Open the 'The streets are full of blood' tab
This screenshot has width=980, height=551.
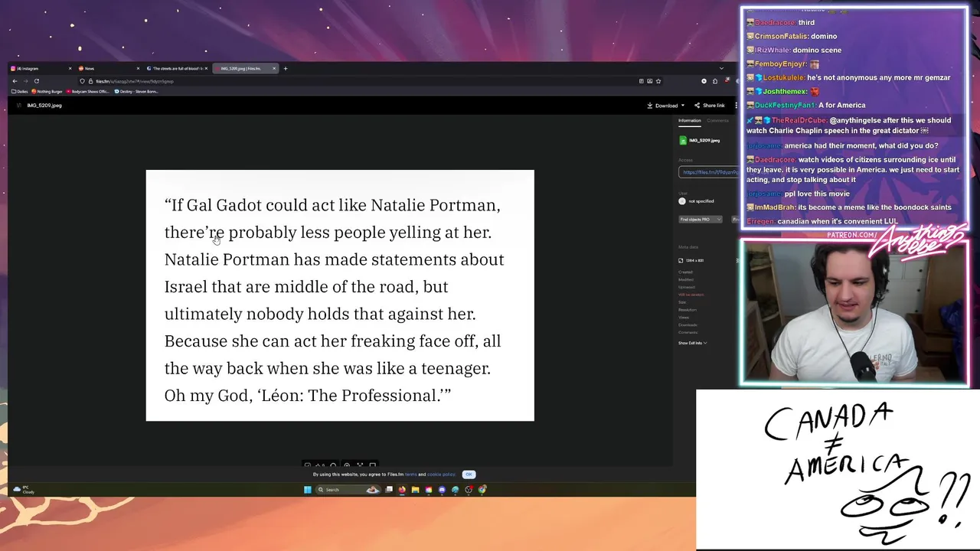[x=176, y=68]
